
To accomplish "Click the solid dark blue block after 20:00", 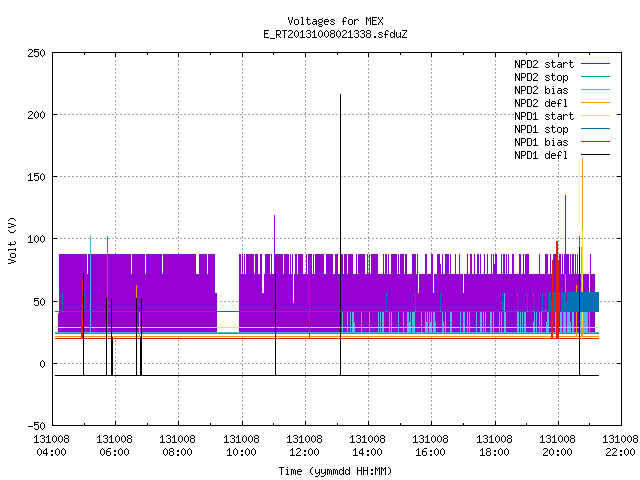I will (580, 302).
